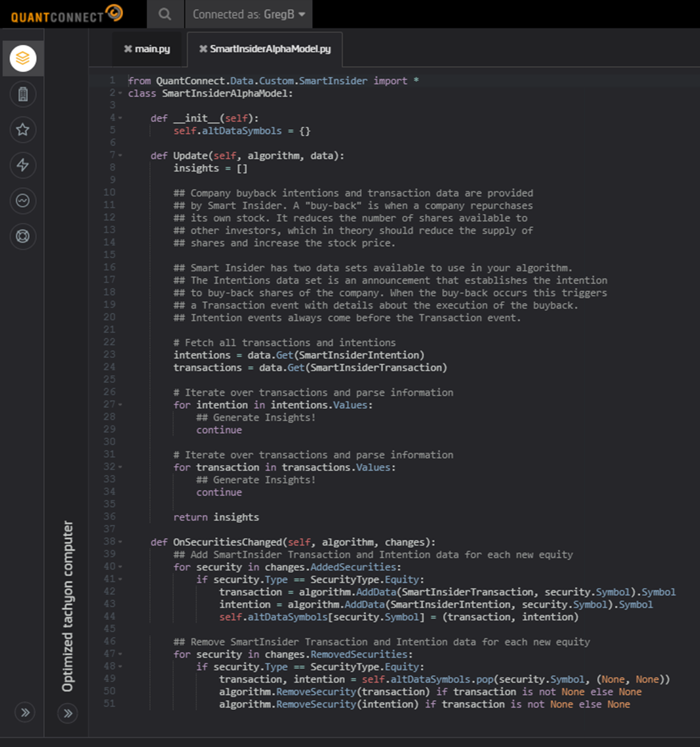Select the SmartInsiderAlphaModel.py tab

click(x=270, y=49)
